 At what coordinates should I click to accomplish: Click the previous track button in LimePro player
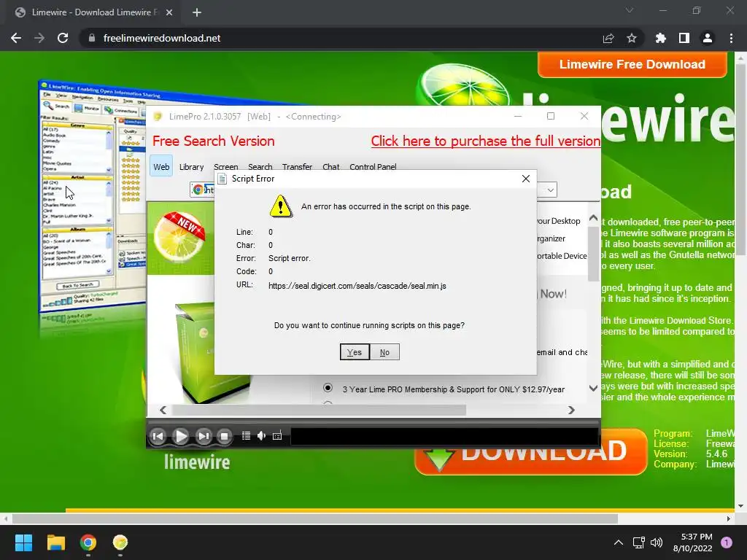pyautogui.click(x=158, y=436)
